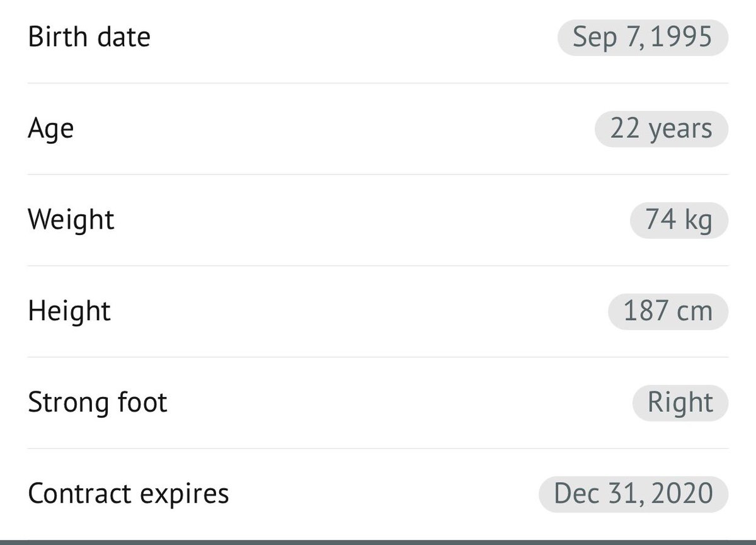
Task: Click the 187 cm height badge
Action: (668, 311)
